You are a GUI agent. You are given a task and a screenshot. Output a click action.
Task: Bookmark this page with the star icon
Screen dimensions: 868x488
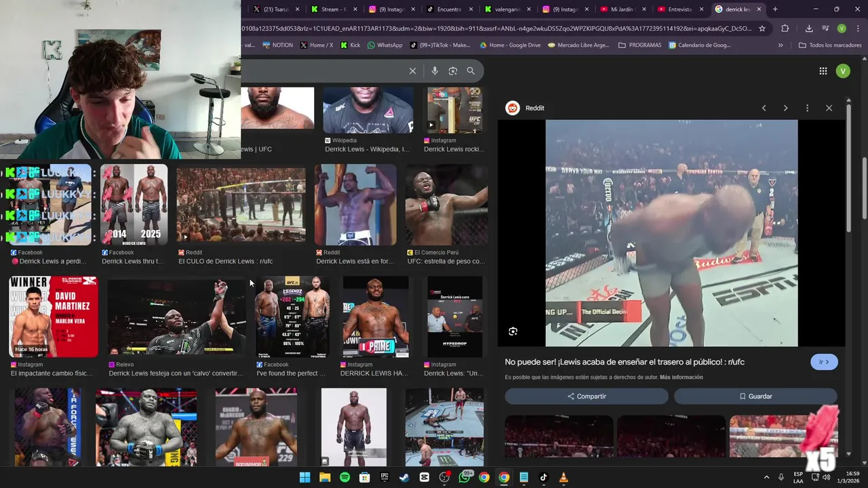point(762,28)
